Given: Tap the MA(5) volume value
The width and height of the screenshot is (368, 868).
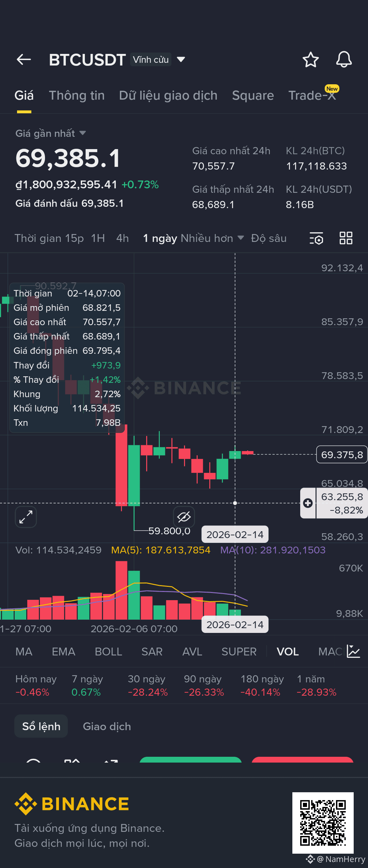Looking at the screenshot, I should (161, 550).
